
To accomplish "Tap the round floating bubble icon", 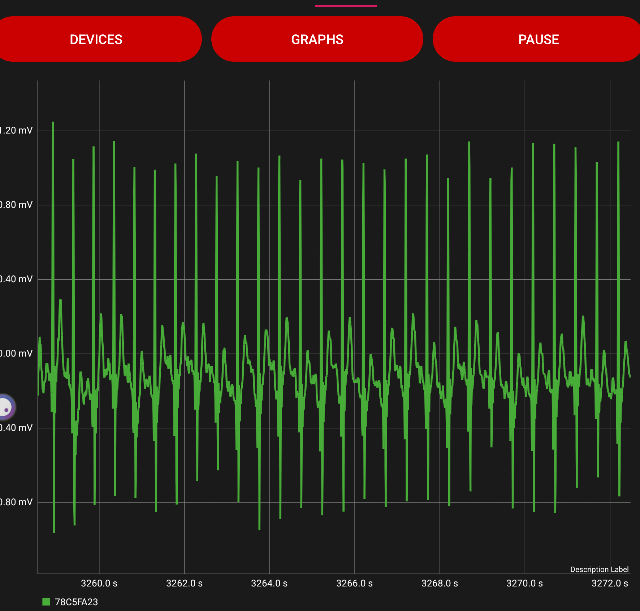I will [x=6, y=407].
